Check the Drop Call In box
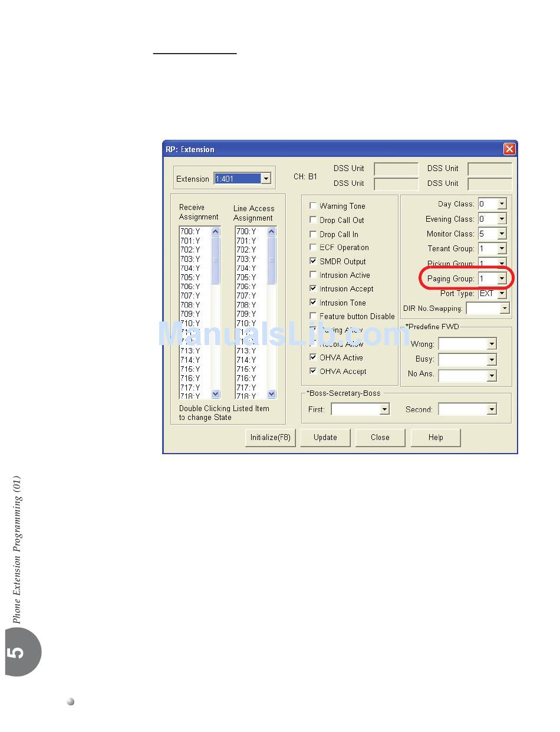 [314, 234]
